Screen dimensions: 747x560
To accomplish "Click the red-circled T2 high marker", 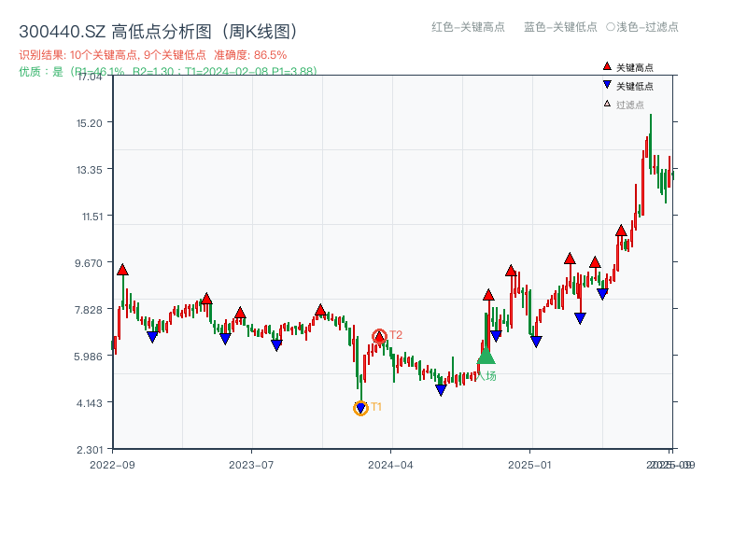I will [379, 336].
